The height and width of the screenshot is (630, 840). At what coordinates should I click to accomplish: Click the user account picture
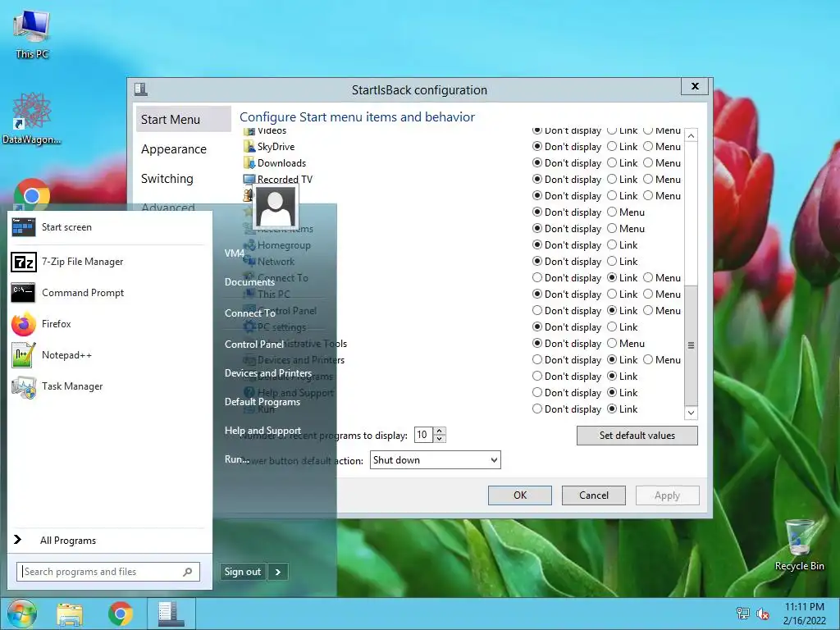pos(276,206)
